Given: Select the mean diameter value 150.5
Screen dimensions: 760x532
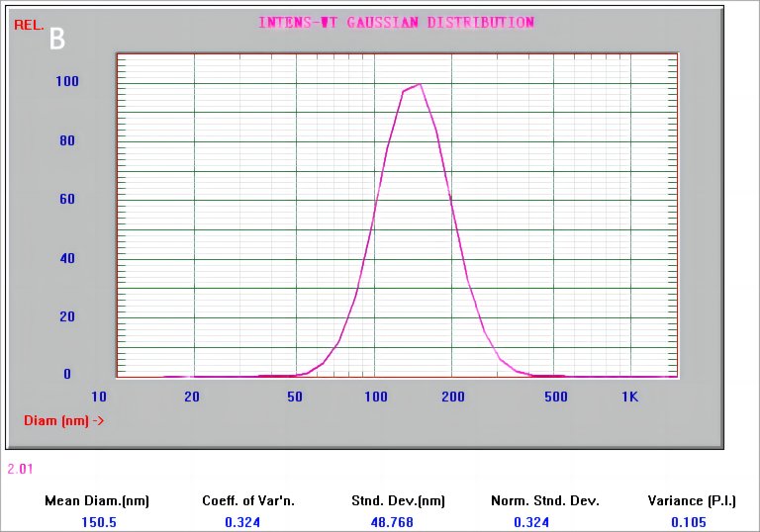Looking at the screenshot, I should pos(97,521).
